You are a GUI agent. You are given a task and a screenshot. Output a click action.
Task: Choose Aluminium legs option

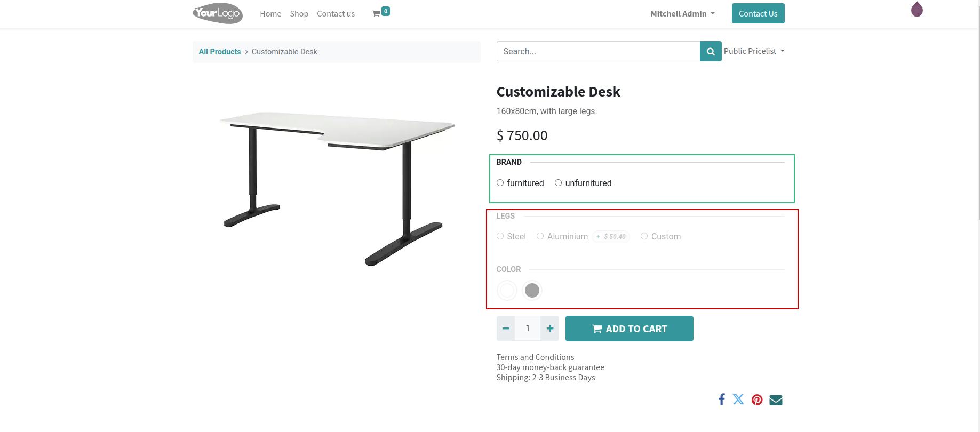[540, 236]
